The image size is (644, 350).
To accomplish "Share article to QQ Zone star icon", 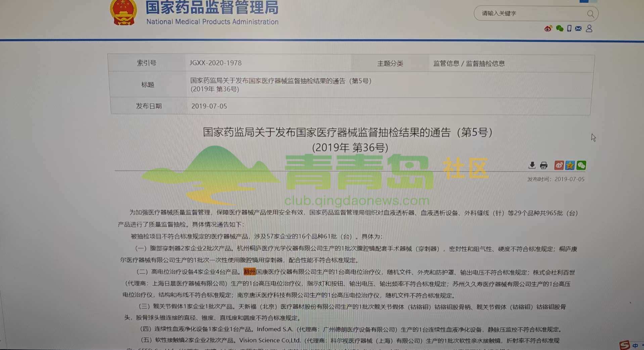I will (570, 165).
